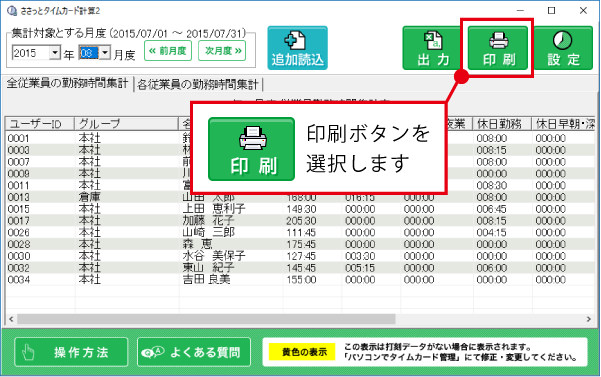Click the 175:45 work hours cell
The image size is (601, 377).
(301, 244)
